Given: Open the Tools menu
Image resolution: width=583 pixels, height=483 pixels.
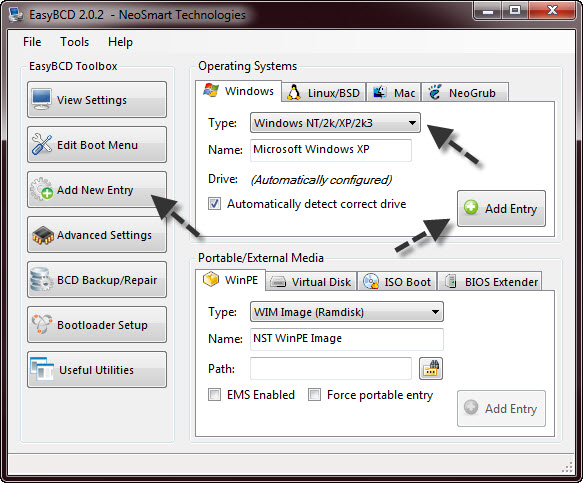Looking at the screenshot, I should 74,42.
